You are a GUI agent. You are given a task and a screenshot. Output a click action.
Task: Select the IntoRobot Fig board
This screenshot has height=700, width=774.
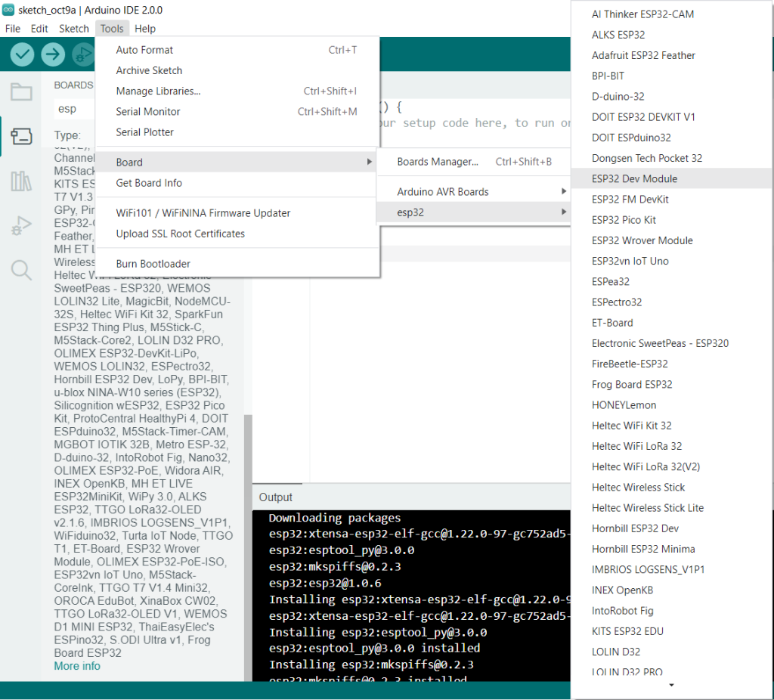pos(671,611)
